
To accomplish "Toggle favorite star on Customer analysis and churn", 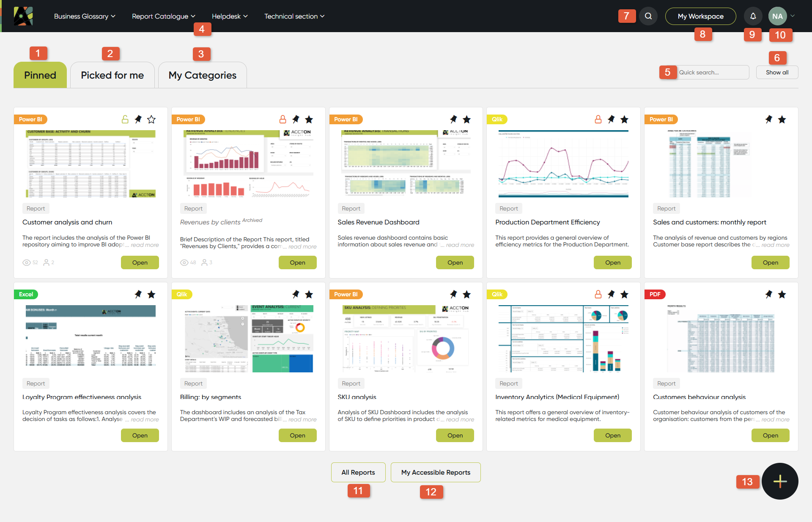I will 151,120.
